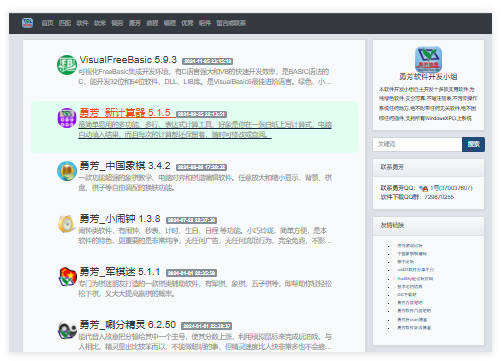Click the date badge beside 新计算器 5.1.5
501x361 pixels.
[201, 114]
